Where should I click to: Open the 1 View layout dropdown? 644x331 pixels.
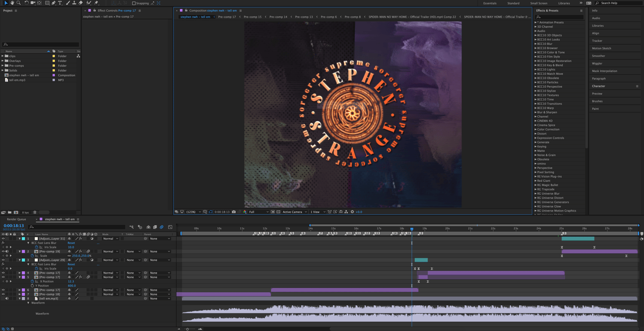317,212
